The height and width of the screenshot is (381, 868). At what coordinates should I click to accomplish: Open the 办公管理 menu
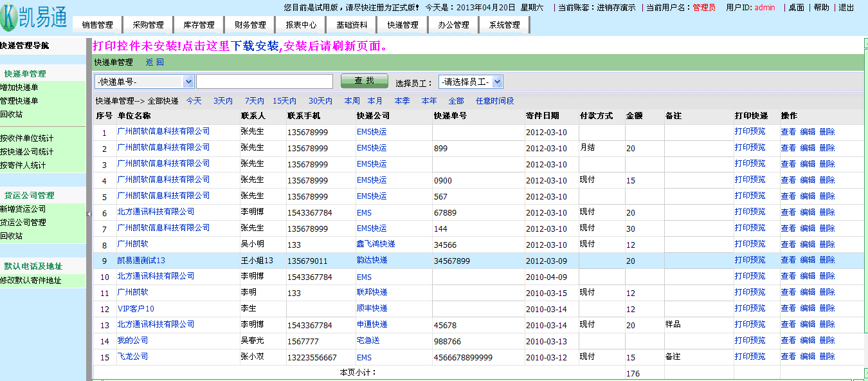[x=453, y=25]
